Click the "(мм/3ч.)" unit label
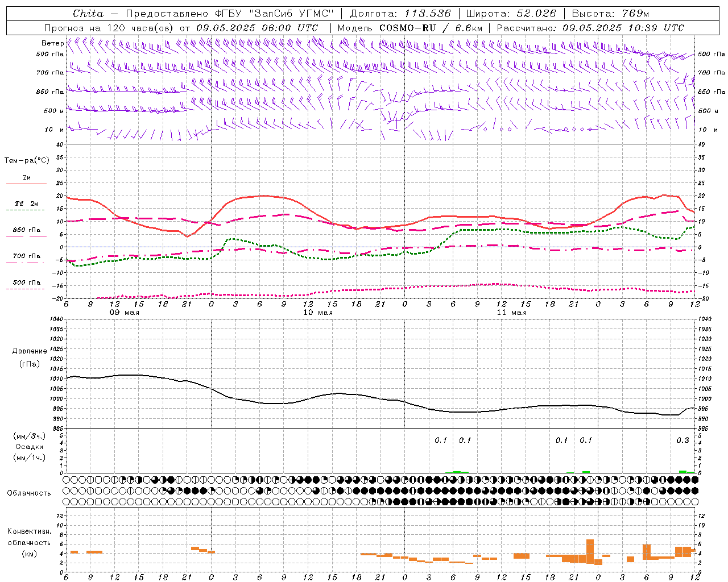This screenshot has height=582, width=728. (30, 436)
